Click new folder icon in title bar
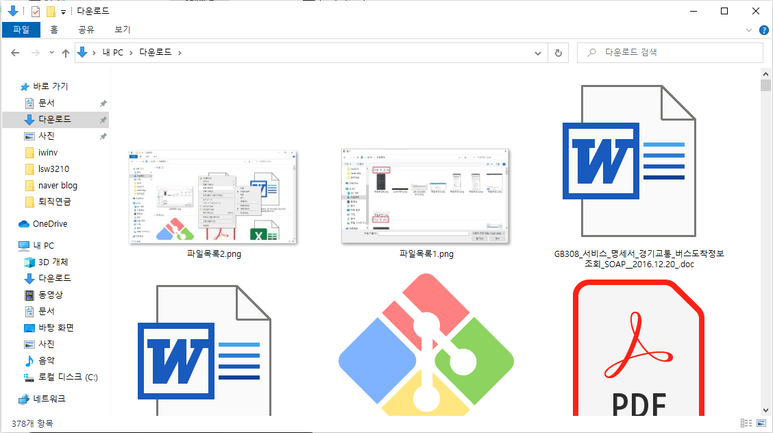The height and width of the screenshot is (433, 773). coord(50,11)
